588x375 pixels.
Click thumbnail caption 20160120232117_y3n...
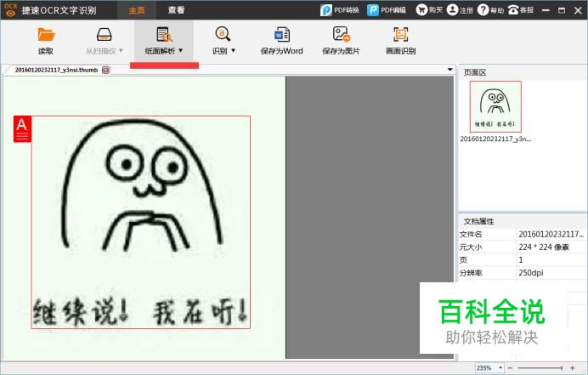coord(495,139)
